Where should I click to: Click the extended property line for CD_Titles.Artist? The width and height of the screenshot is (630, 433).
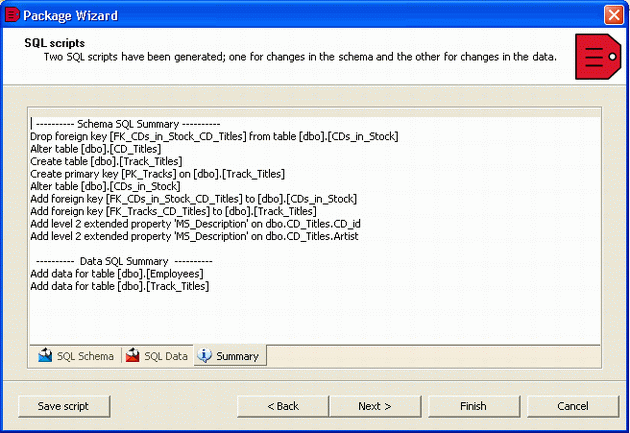tap(194, 236)
